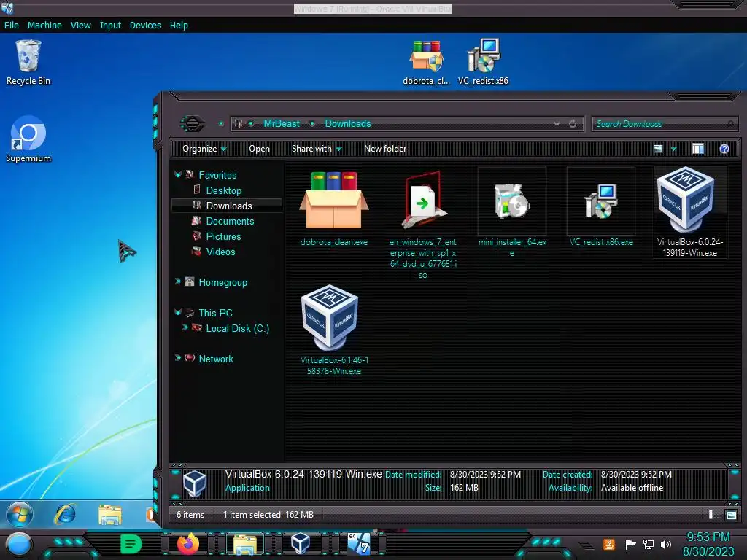747x560 pixels.
Task: Click the host taskbar Start orb
Action: pos(19,544)
